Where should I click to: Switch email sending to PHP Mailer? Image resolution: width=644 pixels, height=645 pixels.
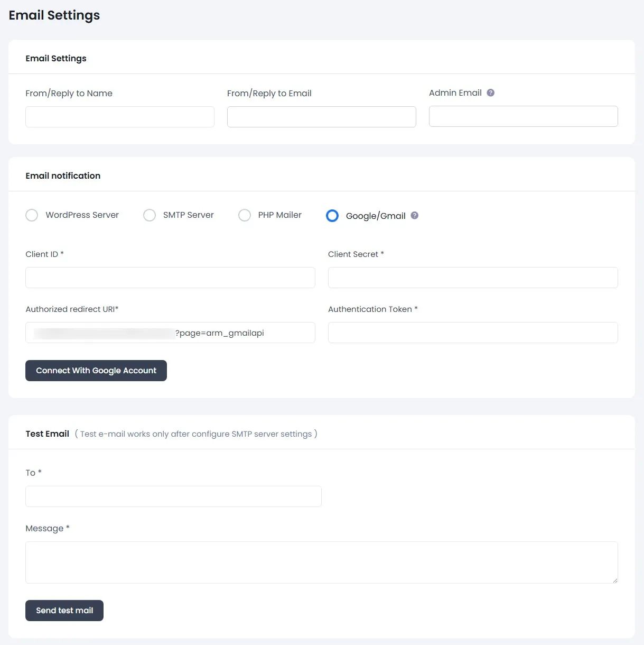click(x=245, y=215)
